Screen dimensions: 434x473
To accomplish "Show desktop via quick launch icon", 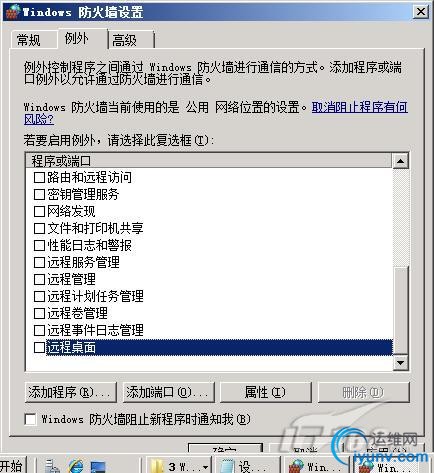I will [98, 467].
